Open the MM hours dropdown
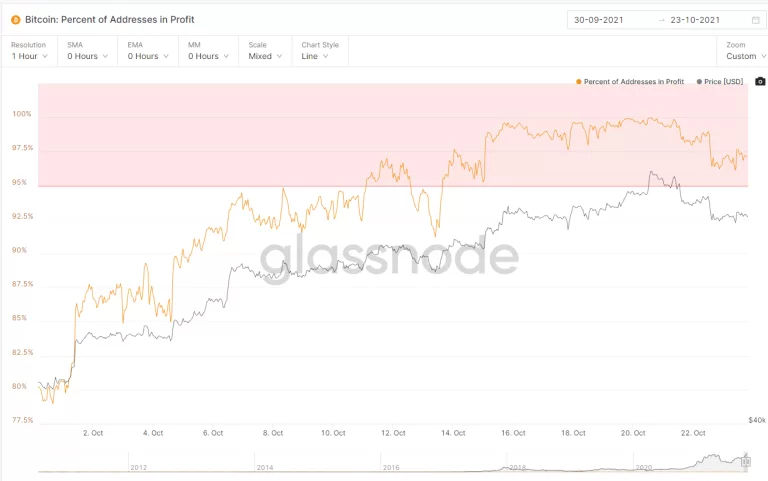This screenshot has height=481, width=768. [x=207, y=56]
